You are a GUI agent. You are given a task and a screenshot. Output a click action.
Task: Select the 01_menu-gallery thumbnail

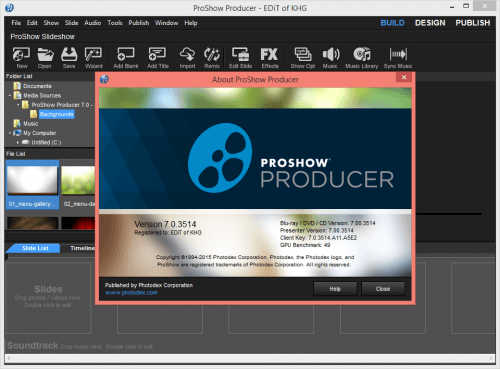tap(32, 184)
